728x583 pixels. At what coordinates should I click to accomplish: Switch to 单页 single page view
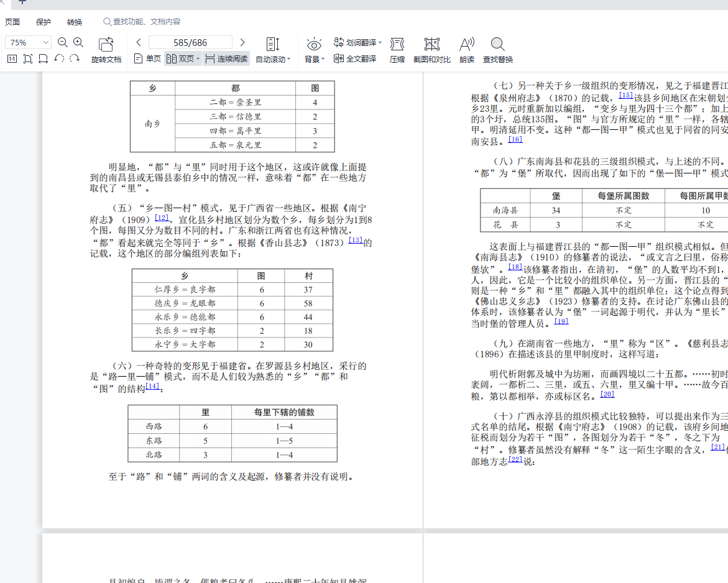point(147,58)
